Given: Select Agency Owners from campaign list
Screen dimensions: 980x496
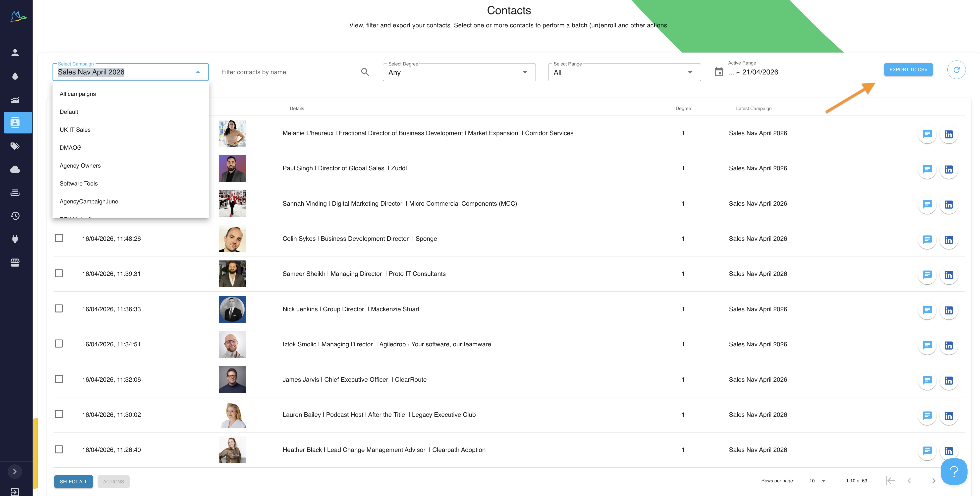Looking at the screenshot, I should [80, 166].
